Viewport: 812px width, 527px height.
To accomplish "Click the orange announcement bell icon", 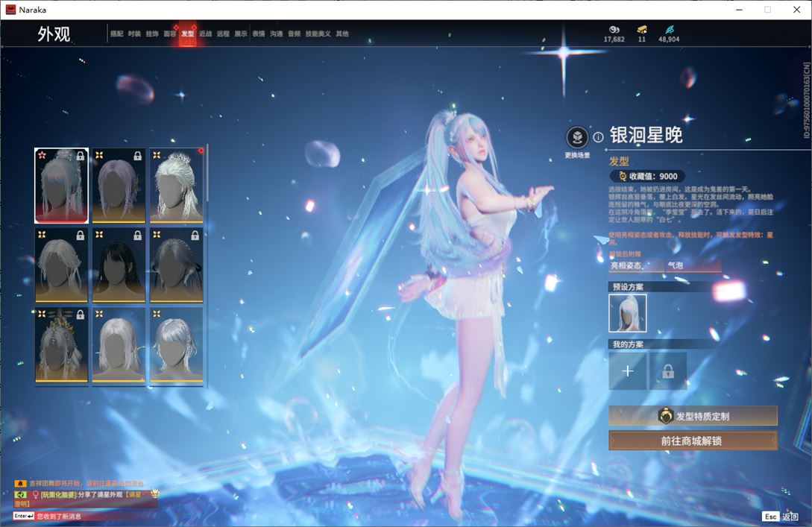I will [20, 484].
